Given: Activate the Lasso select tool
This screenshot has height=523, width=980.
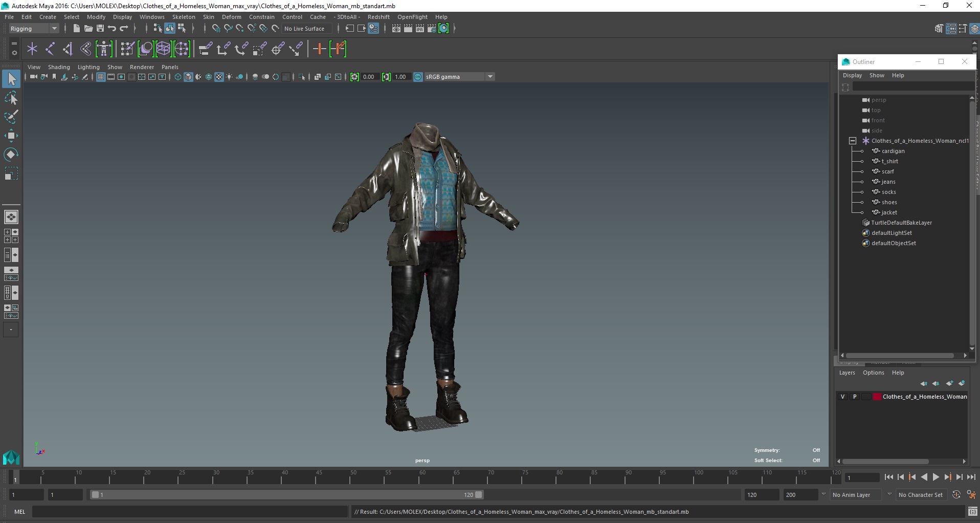Looking at the screenshot, I should click(x=11, y=98).
